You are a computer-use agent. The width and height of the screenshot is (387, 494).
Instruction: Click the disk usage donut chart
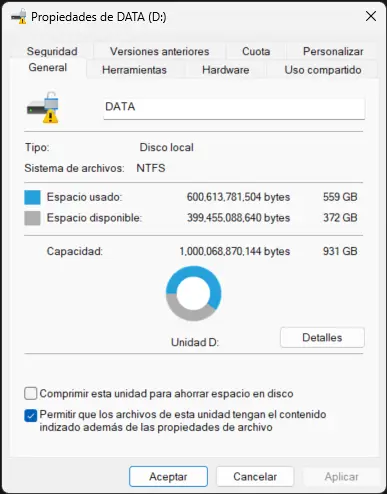pos(193,293)
